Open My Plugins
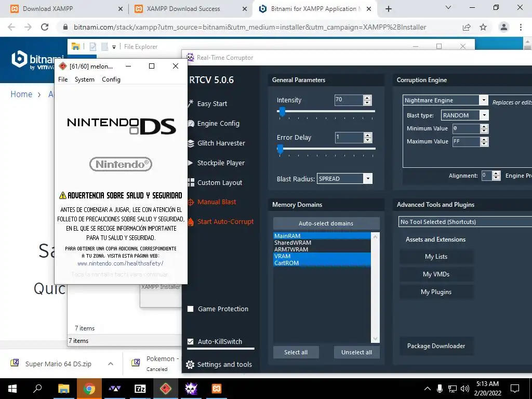The image size is (532, 399). click(436, 292)
